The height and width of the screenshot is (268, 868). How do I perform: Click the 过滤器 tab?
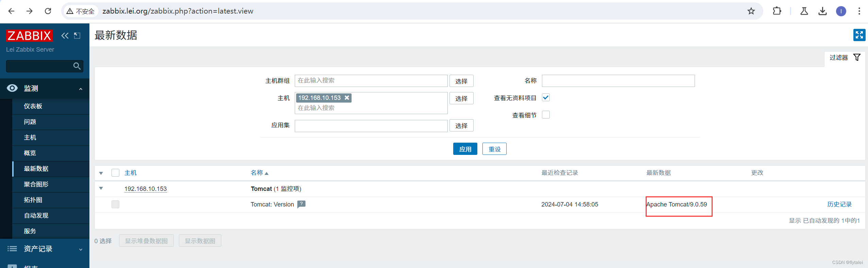(x=845, y=58)
